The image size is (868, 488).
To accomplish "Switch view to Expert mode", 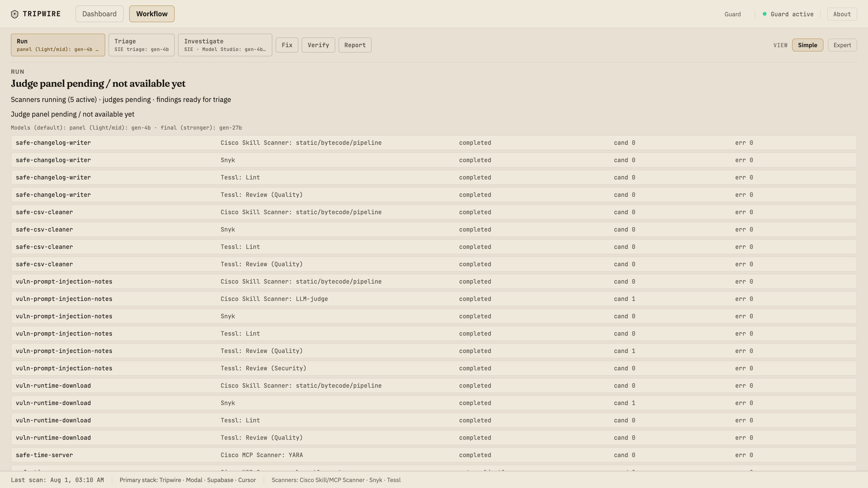I will [x=842, y=45].
